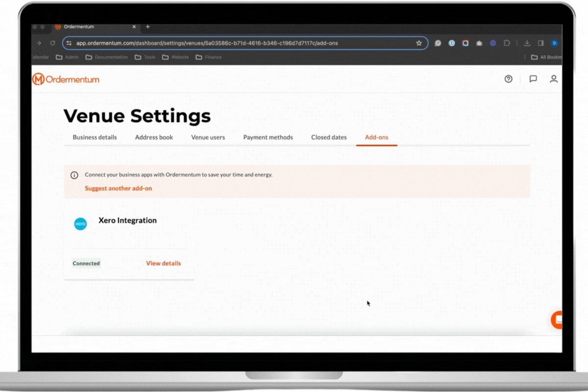Open the Tools bookmarks folder
Viewport: 588px width, 392px height.
pos(145,57)
